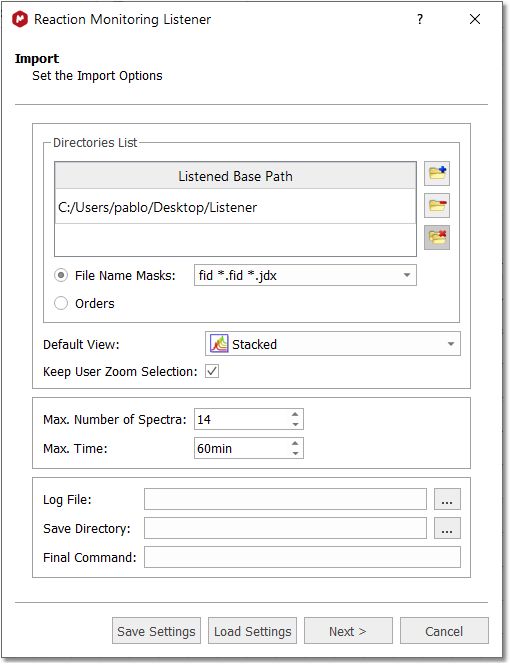Click the Stacked view icon
Screen dimensions: 510x665
219,344
